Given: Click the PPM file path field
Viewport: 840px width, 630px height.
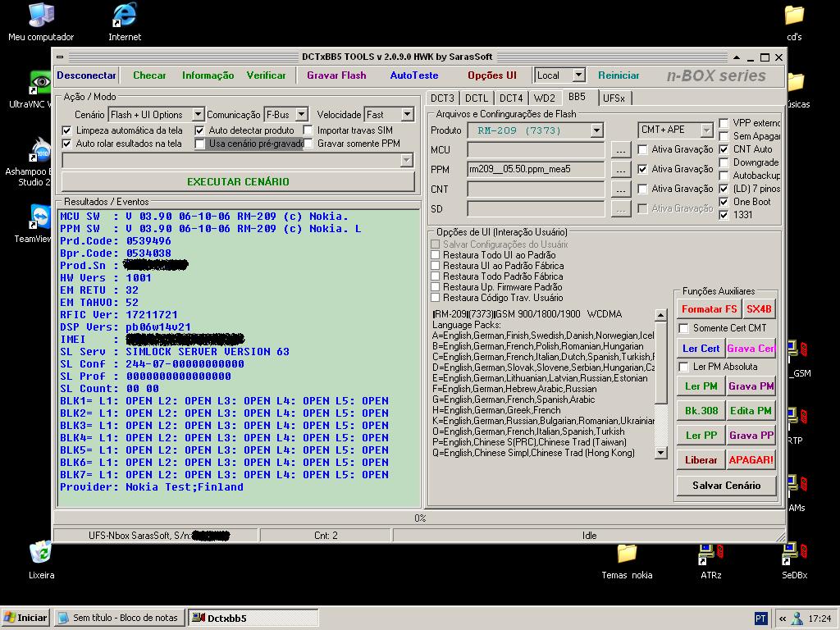Looking at the screenshot, I should [536, 169].
